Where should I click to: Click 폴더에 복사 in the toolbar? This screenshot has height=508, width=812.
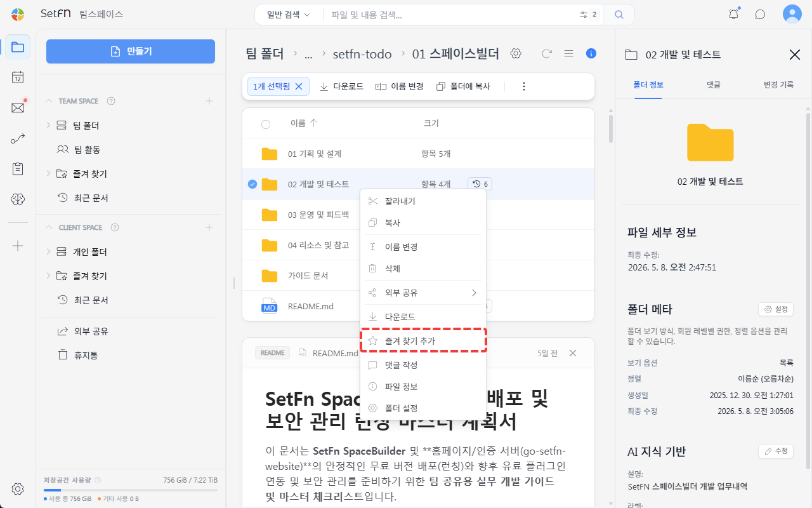463,86
